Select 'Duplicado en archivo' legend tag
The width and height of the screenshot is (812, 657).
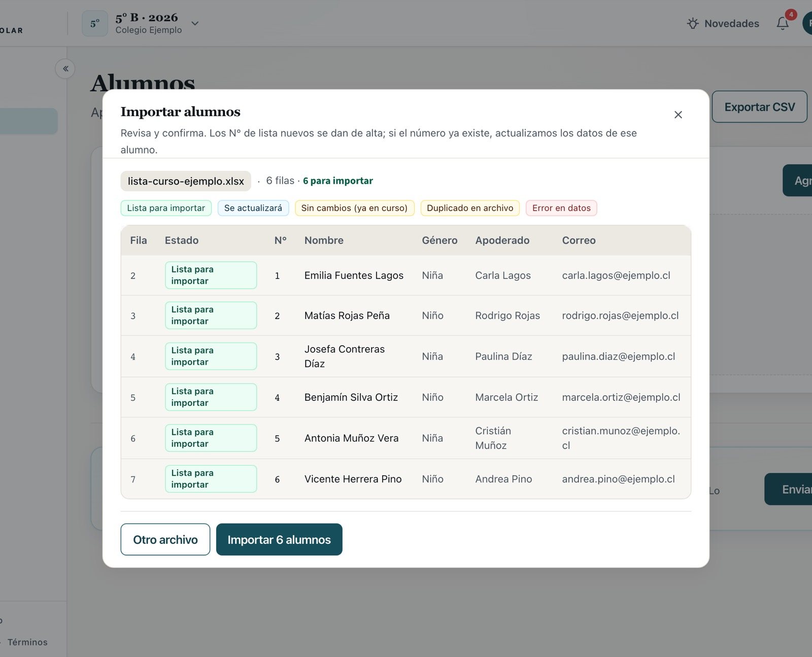click(x=470, y=208)
